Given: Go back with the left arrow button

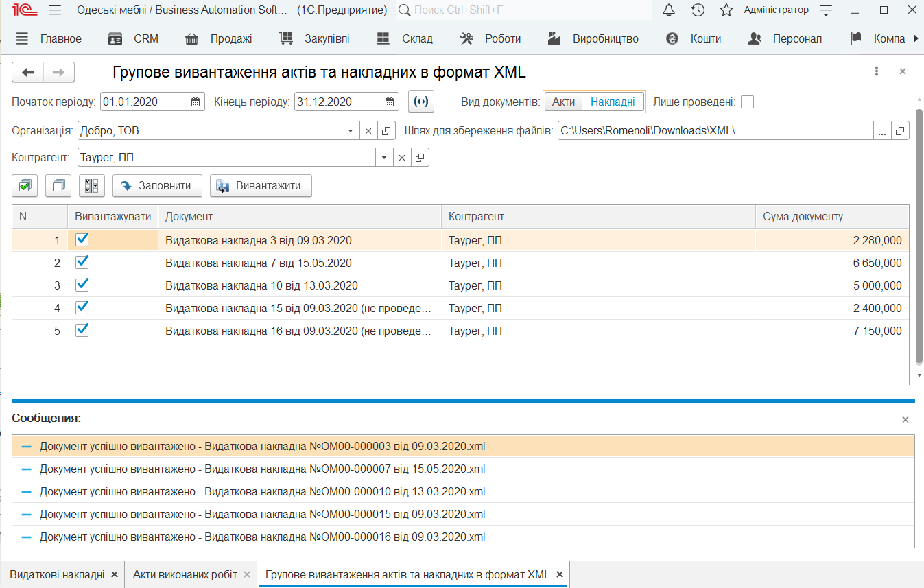Looking at the screenshot, I should 28,72.
